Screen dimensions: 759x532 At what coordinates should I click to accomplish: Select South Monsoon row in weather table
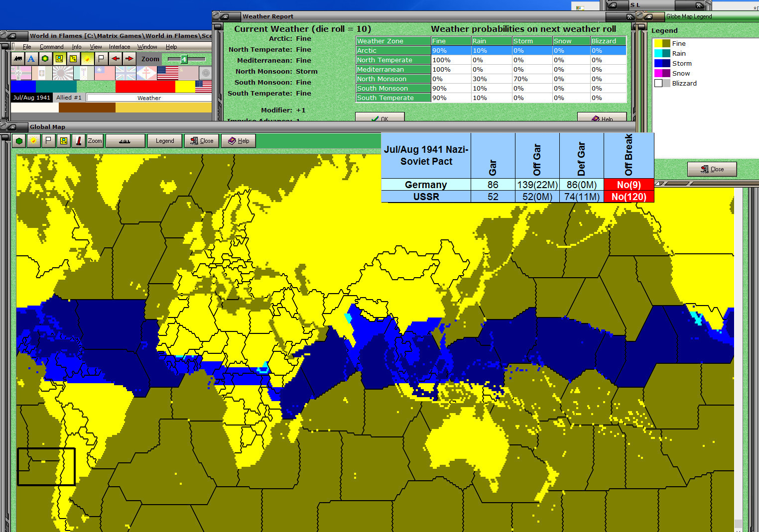(x=491, y=88)
